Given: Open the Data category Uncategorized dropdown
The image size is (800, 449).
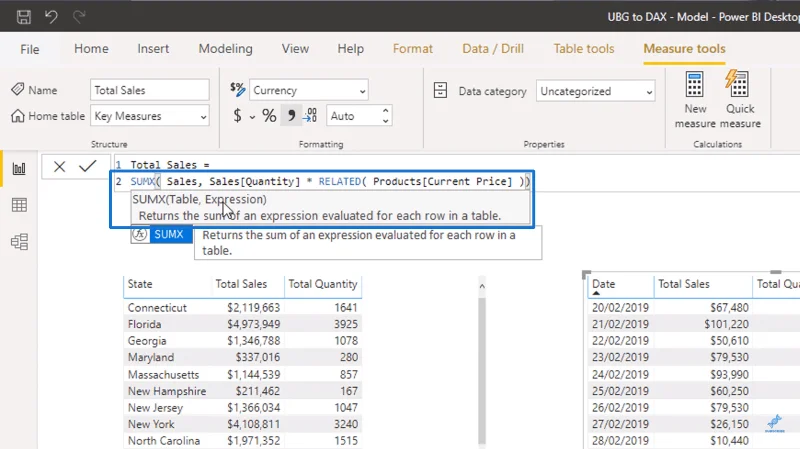Looking at the screenshot, I should [x=595, y=91].
